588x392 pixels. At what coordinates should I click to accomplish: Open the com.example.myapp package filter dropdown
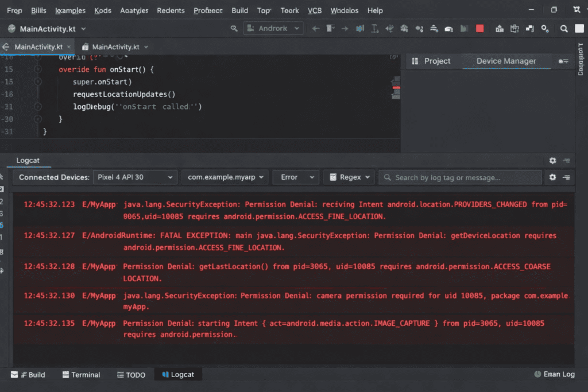click(x=225, y=177)
